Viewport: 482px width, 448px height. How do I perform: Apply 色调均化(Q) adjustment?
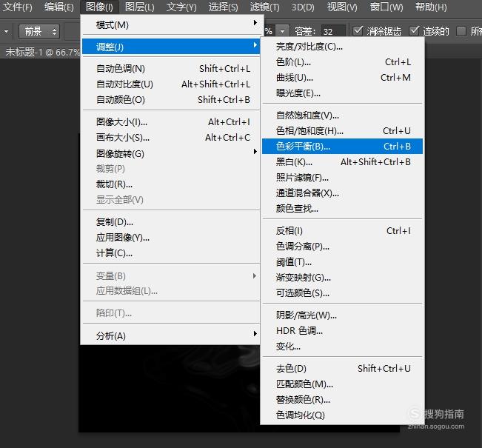click(342, 415)
